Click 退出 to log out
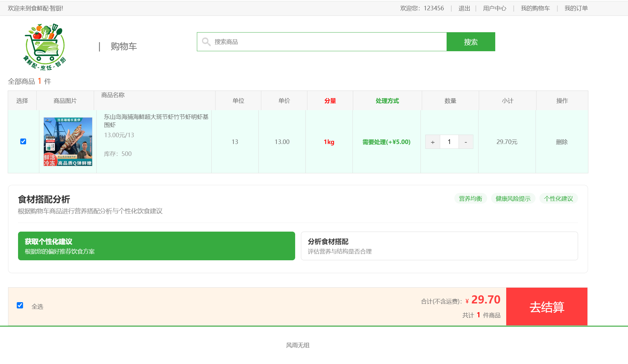 coord(464,8)
